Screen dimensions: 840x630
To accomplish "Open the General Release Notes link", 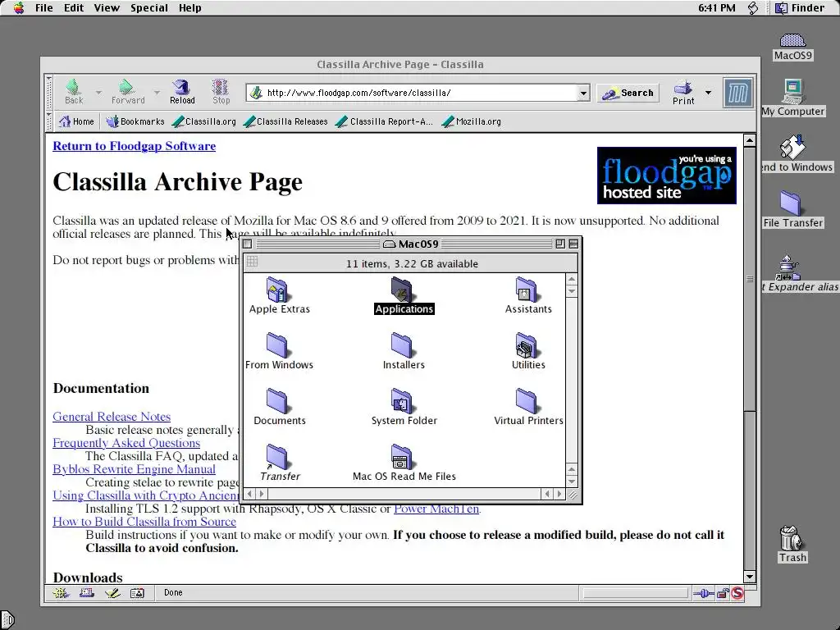I will [x=112, y=417].
